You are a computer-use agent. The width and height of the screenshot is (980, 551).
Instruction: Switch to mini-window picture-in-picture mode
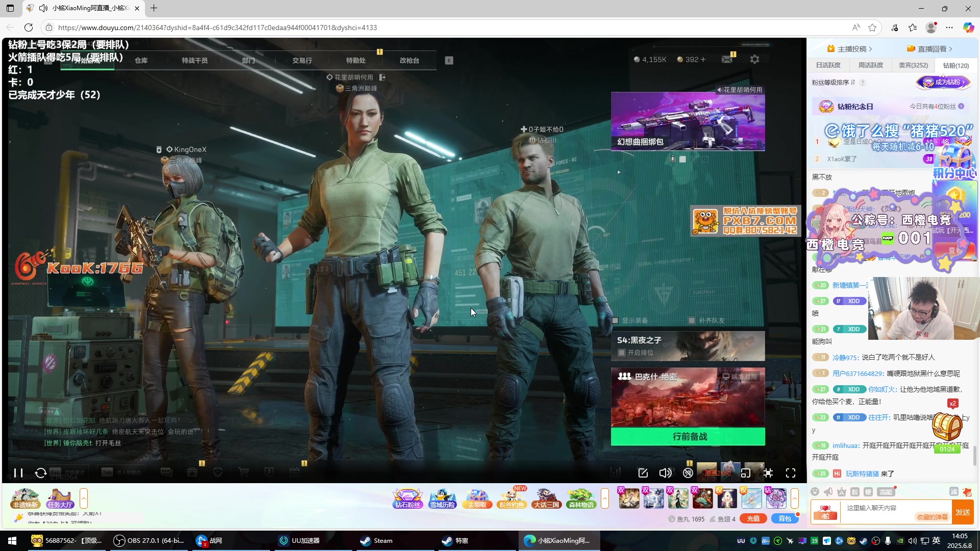746,473
